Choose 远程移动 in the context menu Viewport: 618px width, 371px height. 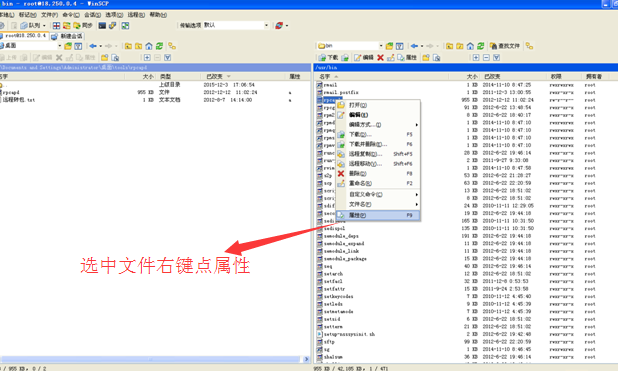[x=378, y=164]
